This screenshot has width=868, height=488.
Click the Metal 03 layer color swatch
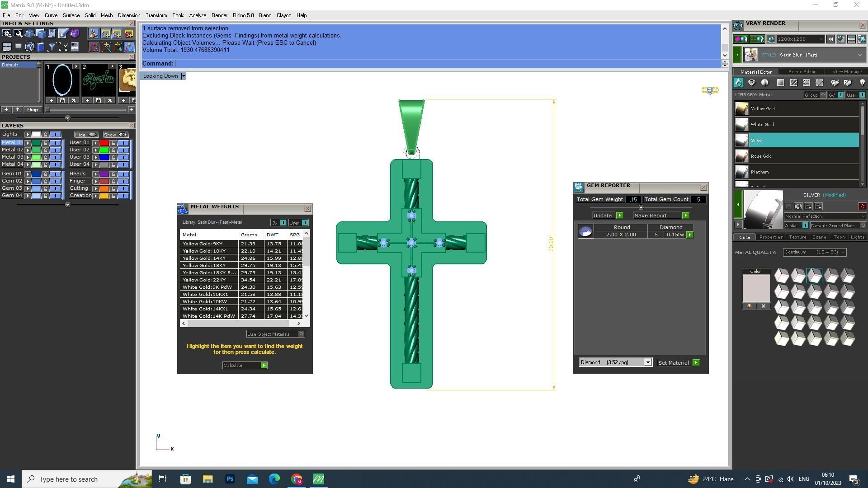tap(36, 157)
